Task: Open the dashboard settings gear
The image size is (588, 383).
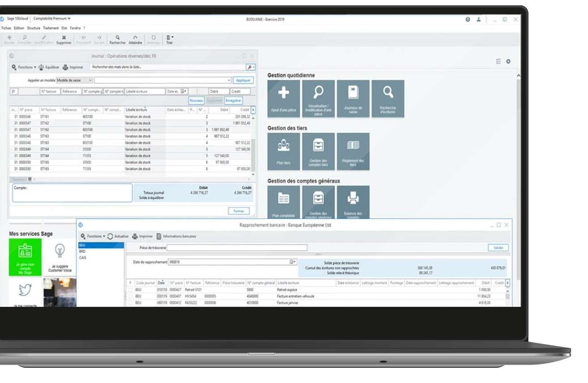Action: [x=508, y=61]
